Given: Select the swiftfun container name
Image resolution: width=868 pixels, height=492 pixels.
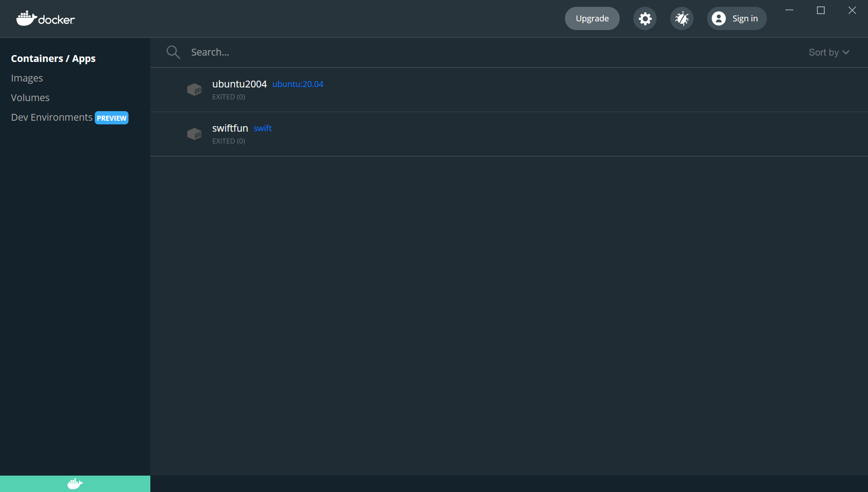Looking at the screenshot, I should pyautogui.click(x=230, y=128).
